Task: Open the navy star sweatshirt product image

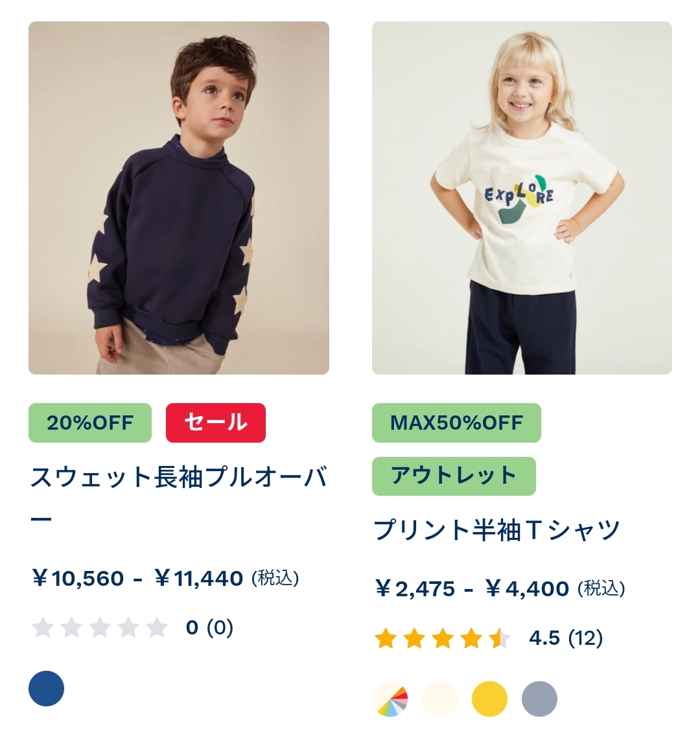Action: click(179, 198)
